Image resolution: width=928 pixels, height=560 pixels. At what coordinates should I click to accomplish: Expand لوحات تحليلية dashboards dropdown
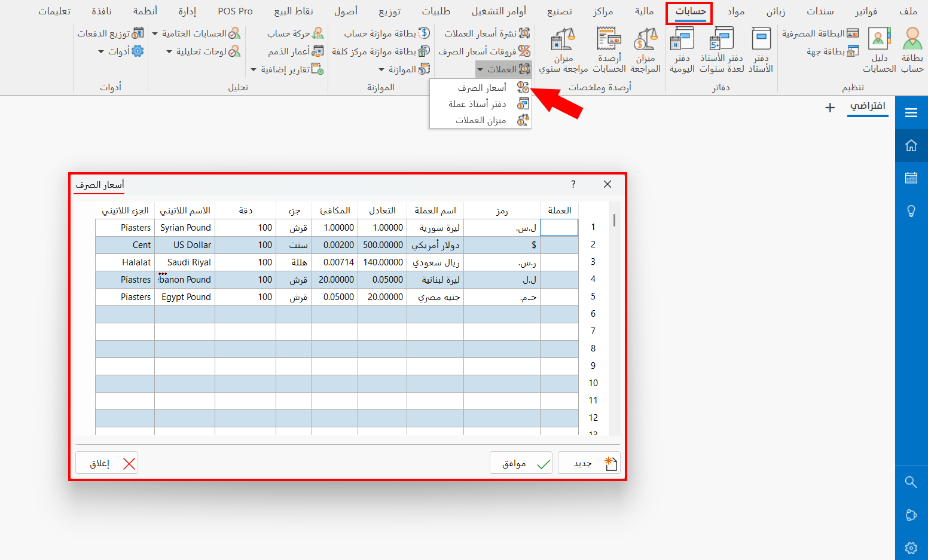pos(203,51)
